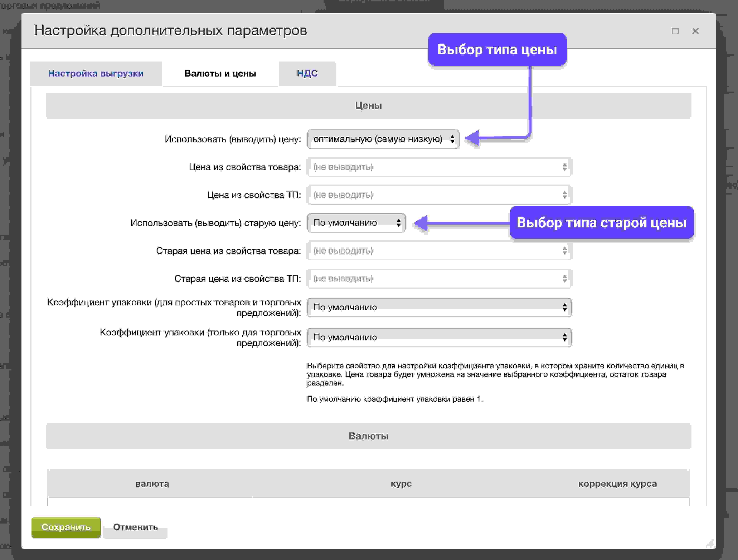This screenshot has width=738, height=560.
Task: Click the По умолчанию коэффициент упаковки равен 1 note
Action: click(395, 399)
